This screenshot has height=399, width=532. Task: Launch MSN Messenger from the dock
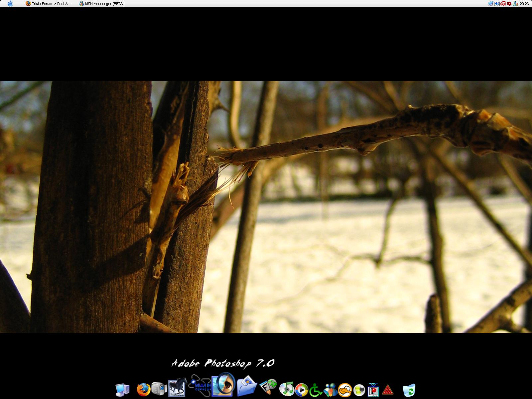(x=331, y=390)
